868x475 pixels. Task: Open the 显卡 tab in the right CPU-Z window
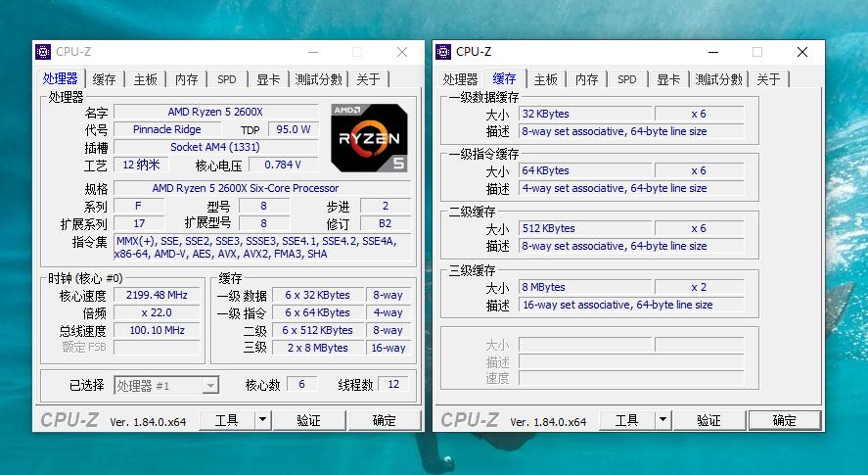(668, 79)
